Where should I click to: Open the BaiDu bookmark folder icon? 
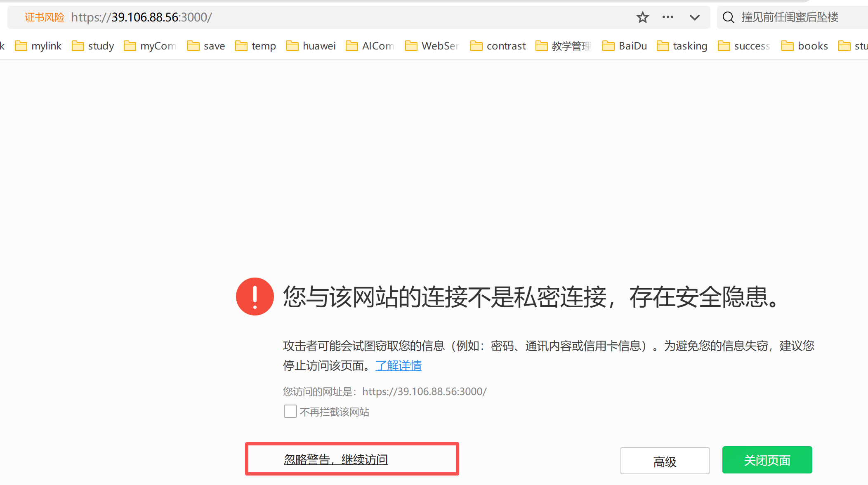[x=609, y=46]
